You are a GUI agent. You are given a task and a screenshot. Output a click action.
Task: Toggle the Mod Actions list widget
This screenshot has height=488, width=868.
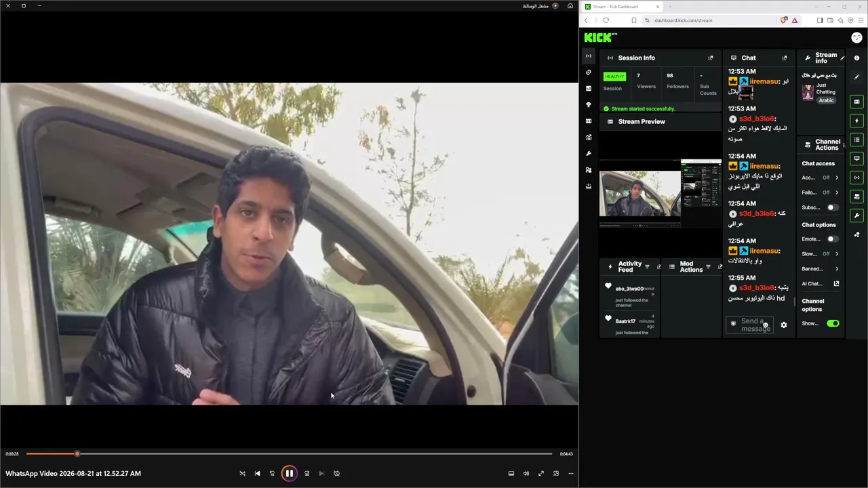(x=856, y=140)
